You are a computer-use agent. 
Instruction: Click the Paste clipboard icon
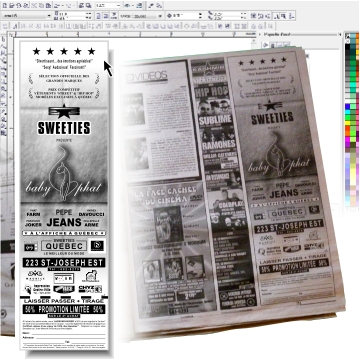tap(48, 6)
